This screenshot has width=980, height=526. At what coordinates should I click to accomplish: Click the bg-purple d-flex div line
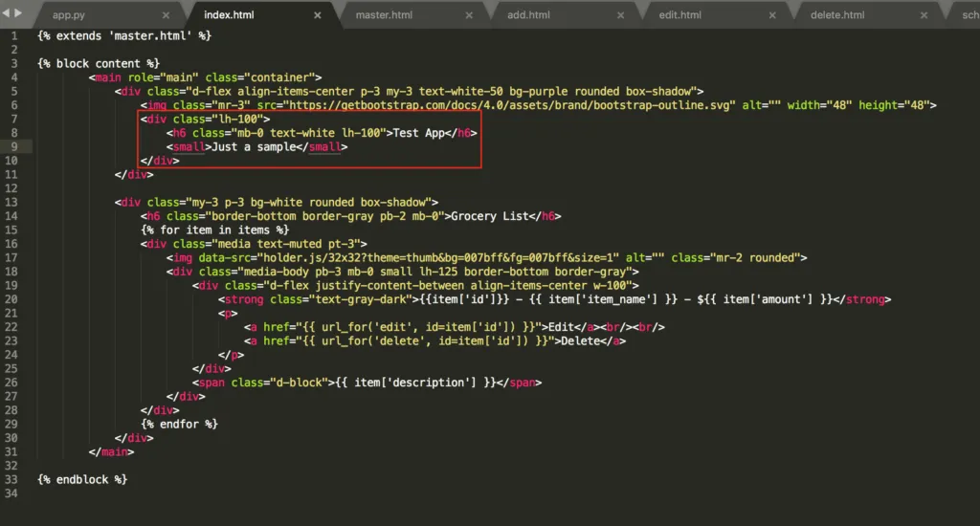point(409,91)
